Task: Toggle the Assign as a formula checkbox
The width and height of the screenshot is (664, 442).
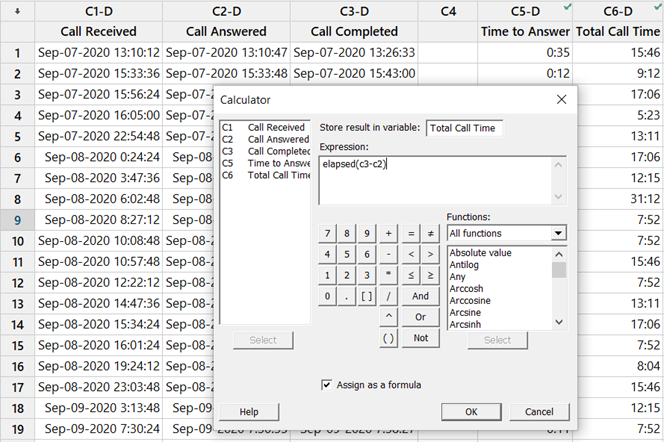Action: coord(327,384)
